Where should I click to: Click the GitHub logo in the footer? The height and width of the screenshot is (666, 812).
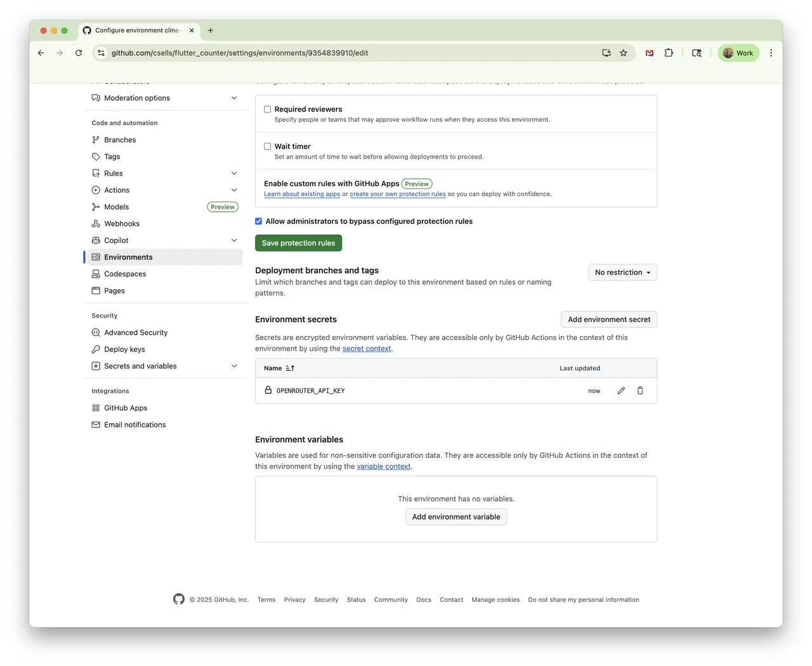pyautogui.click(x=179, y=599)
